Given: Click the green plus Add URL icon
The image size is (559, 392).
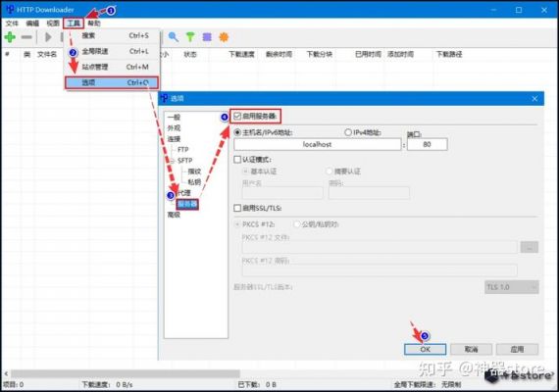Looking at the screenshot, I should coord(10,37).
